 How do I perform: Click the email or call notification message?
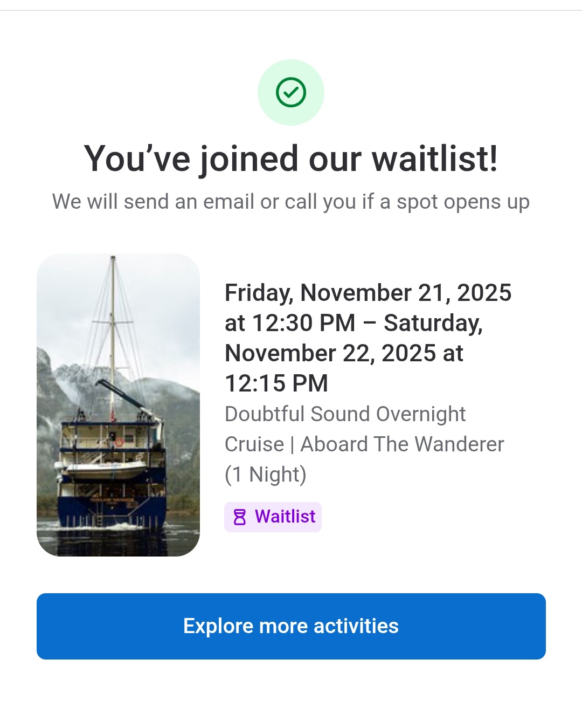point(291,202)
